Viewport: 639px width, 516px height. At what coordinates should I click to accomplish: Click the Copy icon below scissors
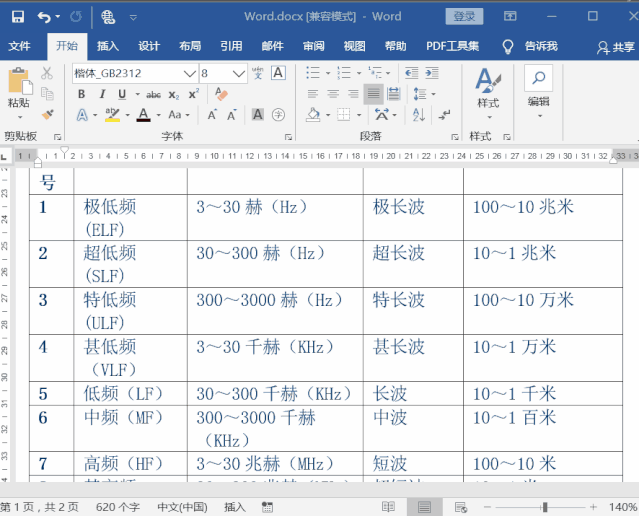coord(47,94)
